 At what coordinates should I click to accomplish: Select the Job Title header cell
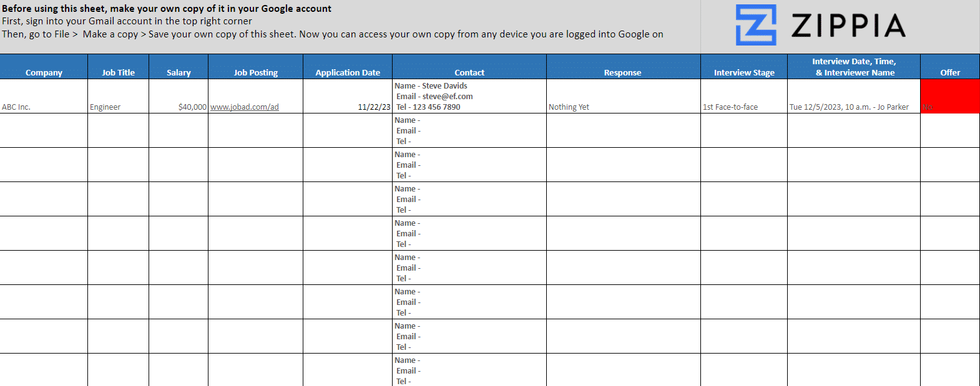click(x=118, y=72)
